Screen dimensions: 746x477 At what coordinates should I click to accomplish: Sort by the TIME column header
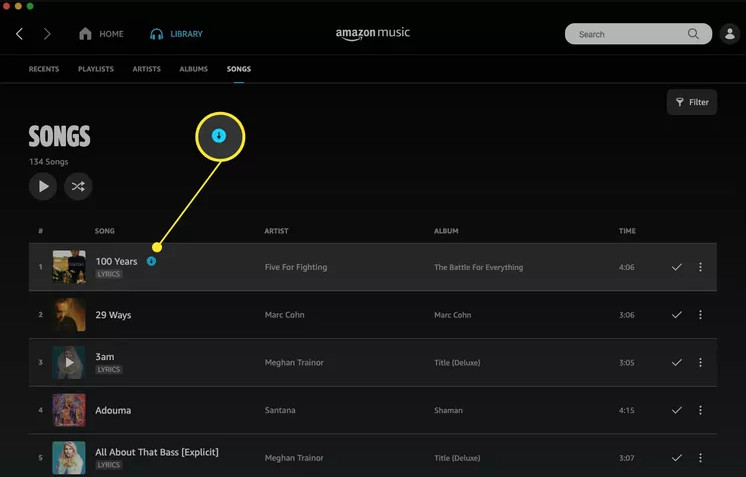click(627, 231)
